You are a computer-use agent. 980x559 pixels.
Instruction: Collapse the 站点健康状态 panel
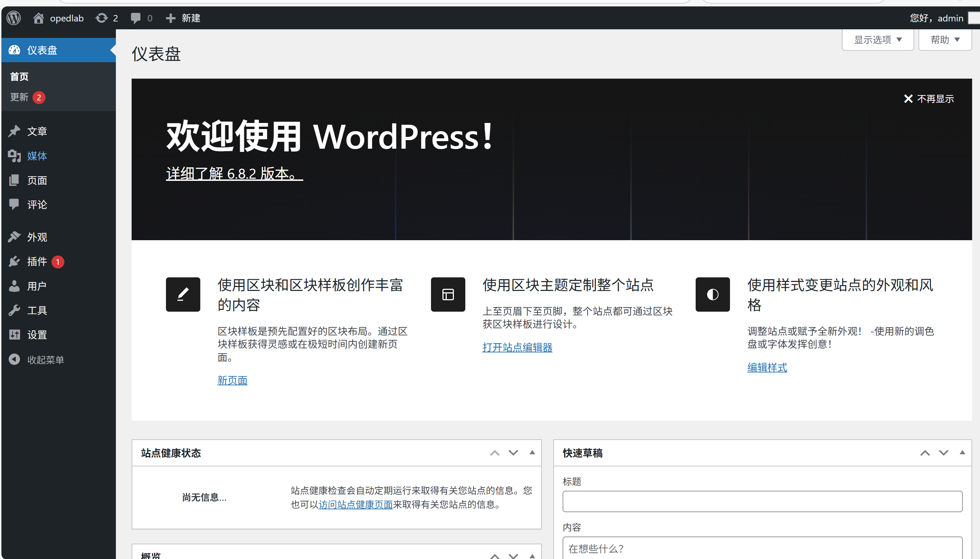tap(532, 452)
